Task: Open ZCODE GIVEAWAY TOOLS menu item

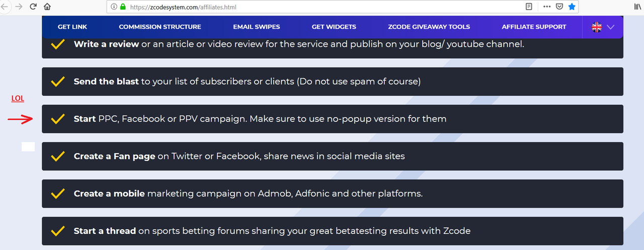Action: (429, 27)
